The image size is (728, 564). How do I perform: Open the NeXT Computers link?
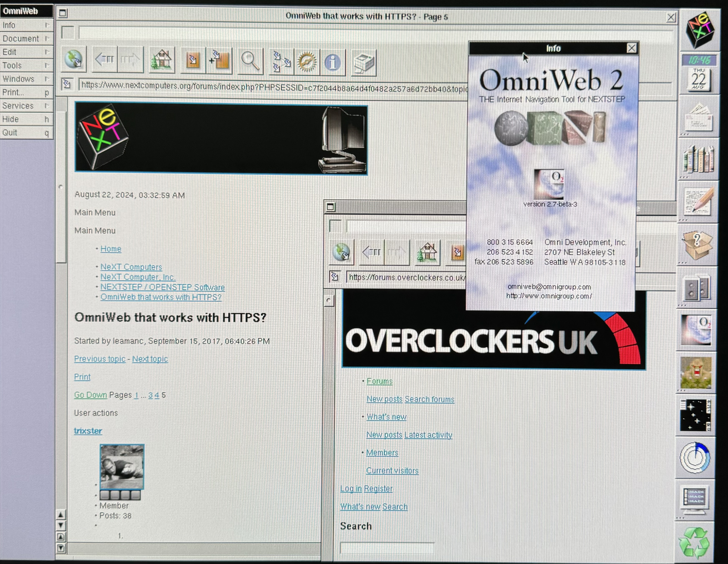[131, 267]
